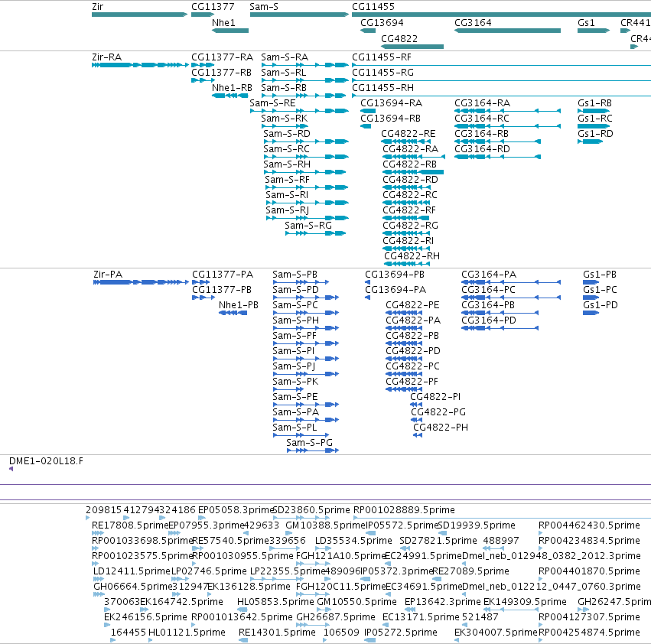Click protein Sam-S-PK
This screenshot has width=651, height=644.
coord(288,389)
